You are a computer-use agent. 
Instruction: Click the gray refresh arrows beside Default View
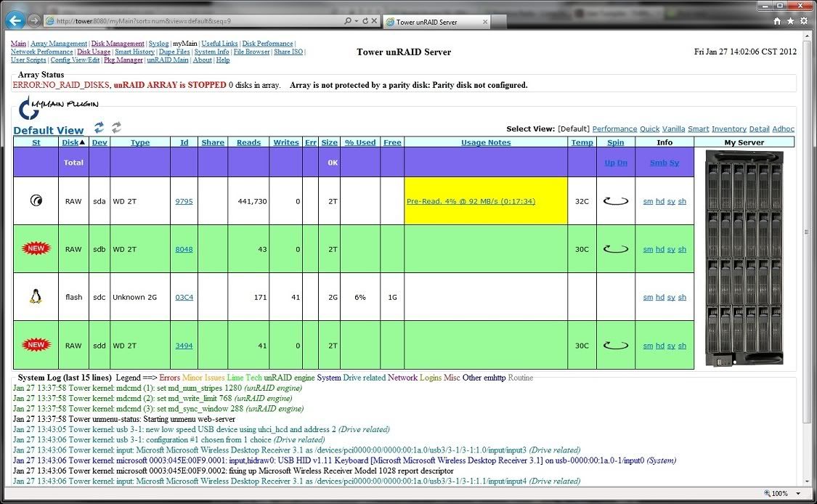click(x=116, y=128)
